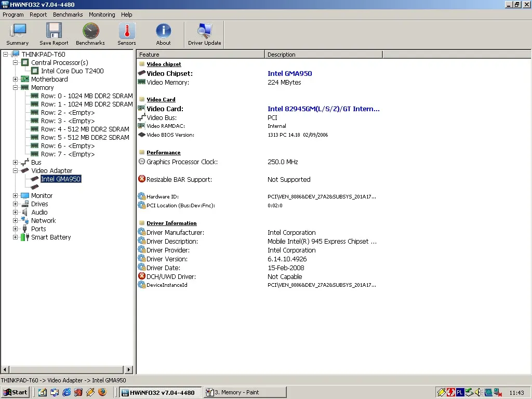
Task: Expand the Network branch
Action: [x=15, y=220]
